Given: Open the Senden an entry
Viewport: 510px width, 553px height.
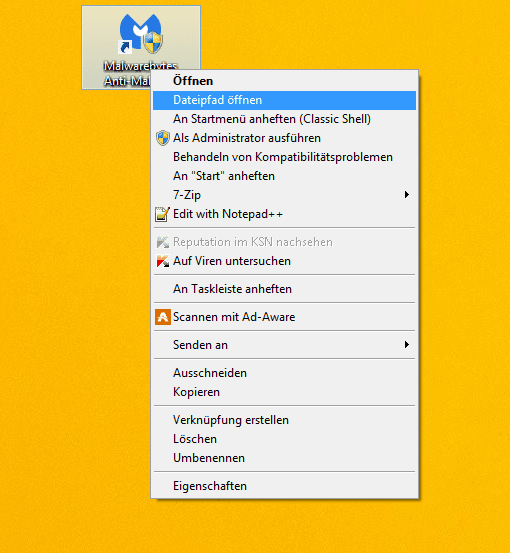Looking at the screenshot, I should coord(284,345).
